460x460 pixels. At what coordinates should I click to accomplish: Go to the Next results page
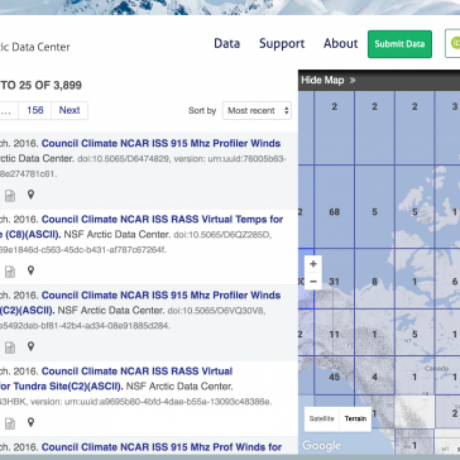point(69,110)
